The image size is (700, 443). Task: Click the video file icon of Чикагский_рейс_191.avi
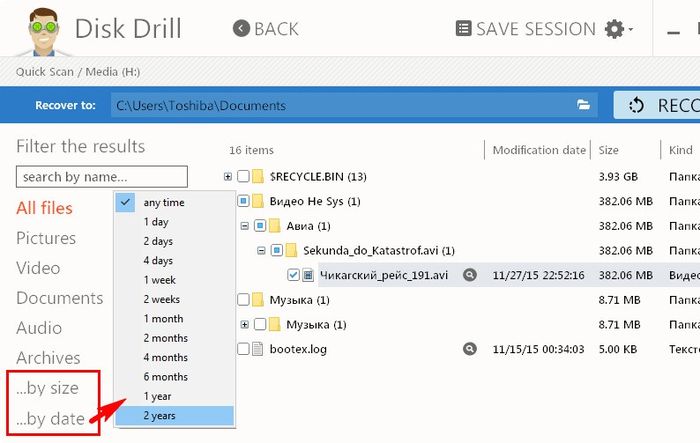click(x=308, y=275)
